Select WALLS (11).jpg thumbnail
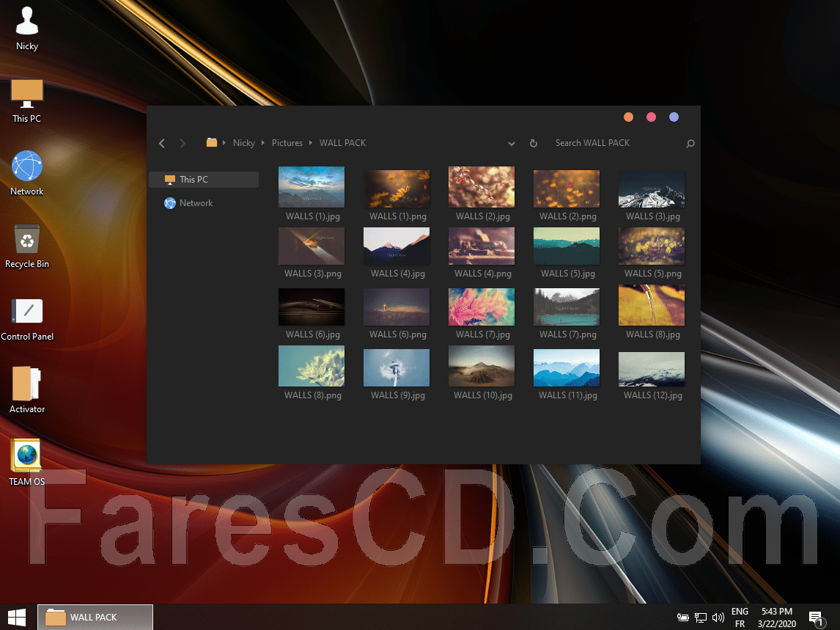This screenshot has height=630, width=840. 567,368
